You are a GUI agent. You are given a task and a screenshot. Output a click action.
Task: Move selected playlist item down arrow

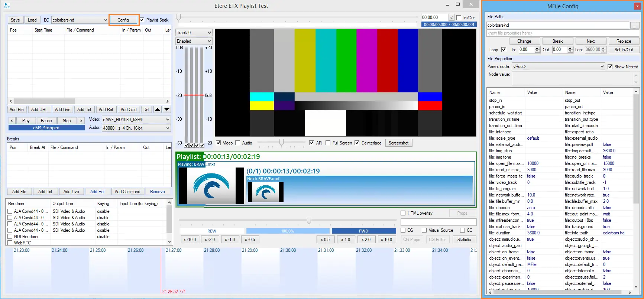coord(167,110)
